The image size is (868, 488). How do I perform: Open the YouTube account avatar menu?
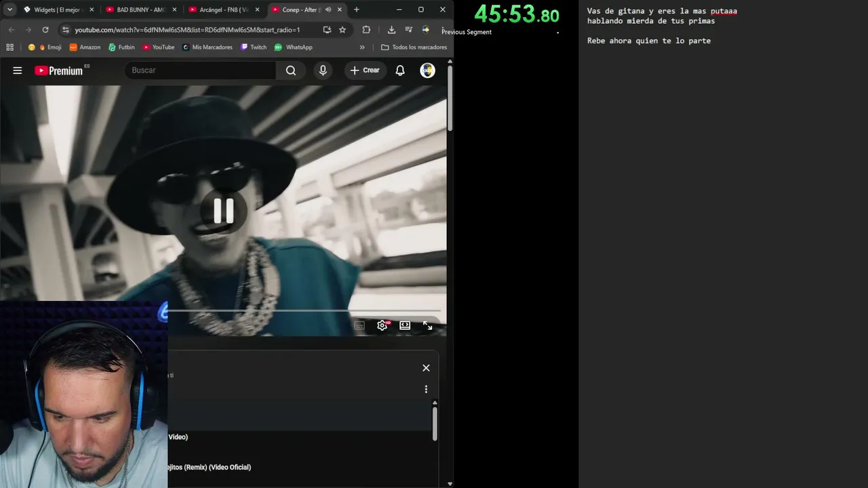pos(427,70)
